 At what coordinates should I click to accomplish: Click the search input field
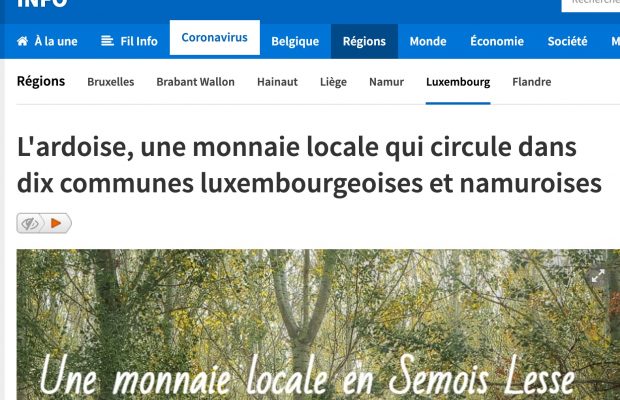[591, 5]
